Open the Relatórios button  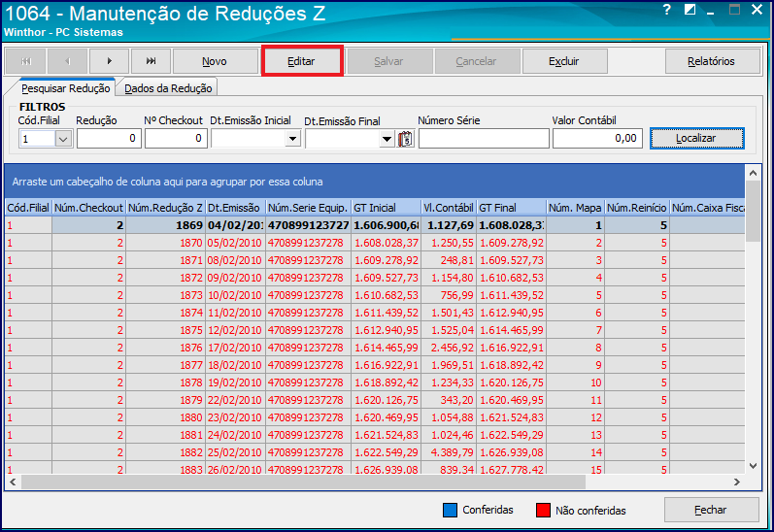point(712,61)
